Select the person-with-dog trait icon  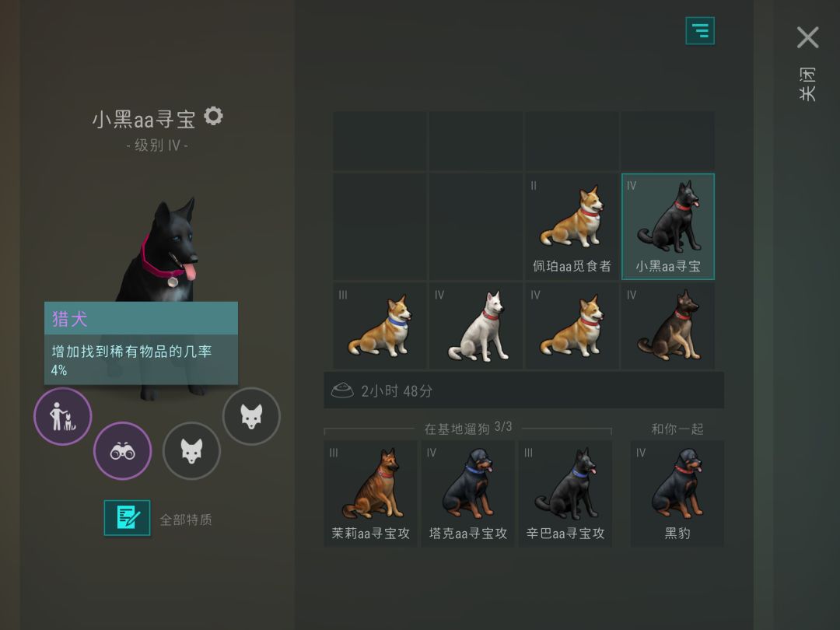[x=63, y=416]
